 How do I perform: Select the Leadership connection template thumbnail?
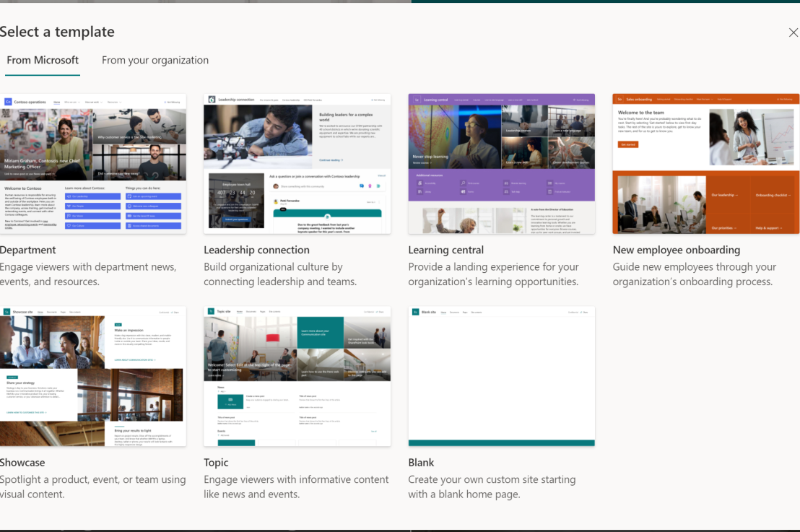[x=297, y=164]
